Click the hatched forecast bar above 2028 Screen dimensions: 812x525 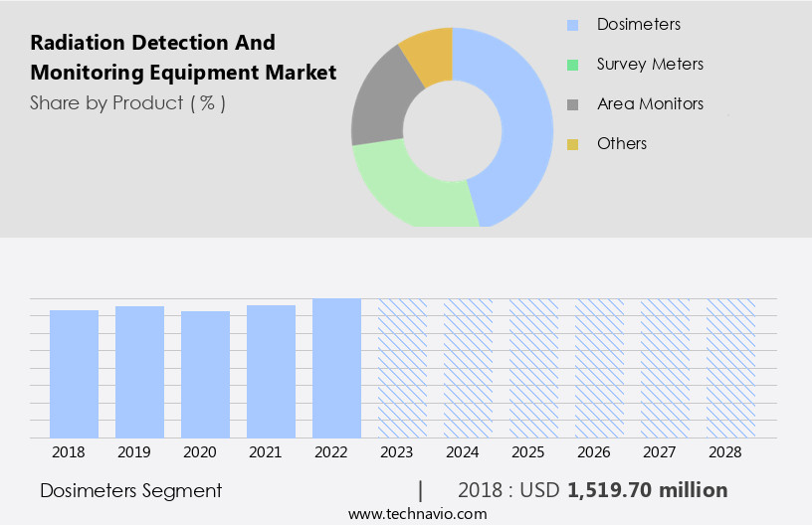tap(730, 368)
